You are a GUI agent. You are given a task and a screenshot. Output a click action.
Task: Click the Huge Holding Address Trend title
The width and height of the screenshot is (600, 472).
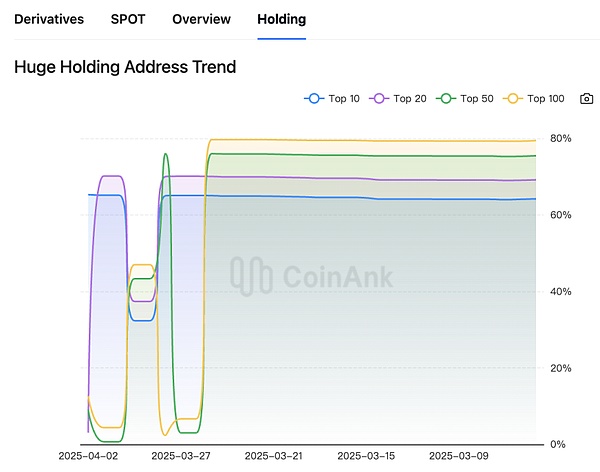125,68
